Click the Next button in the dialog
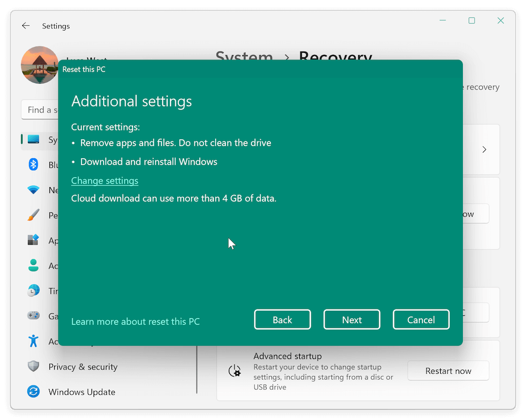The width and height of the screenshot is (526, 420). (x=351, y=319)
